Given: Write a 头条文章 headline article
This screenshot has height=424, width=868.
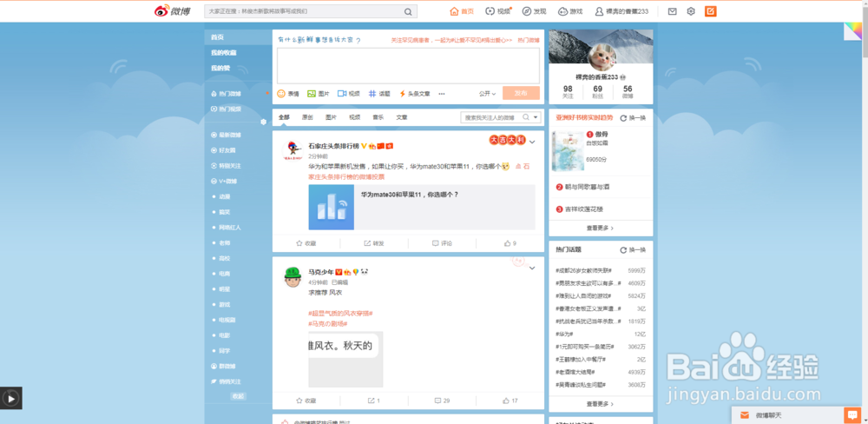Looking at the screenshot, I should [x=414, y=94].
